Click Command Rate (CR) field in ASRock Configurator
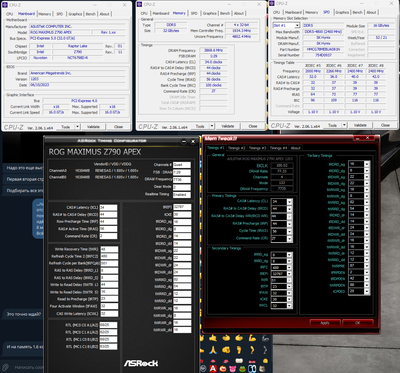The height and width of the screenshot is (373, 400). 108,236
